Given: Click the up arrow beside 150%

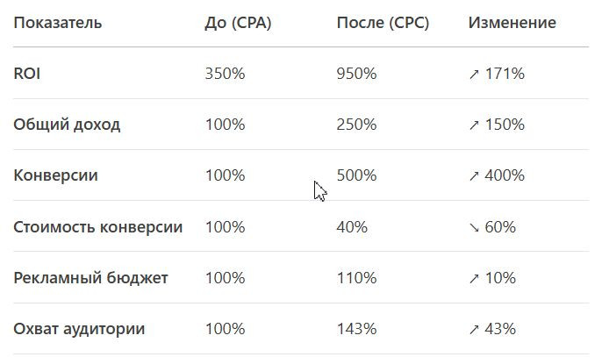Looking at the screenshot, I should click(x=474, y=125).
